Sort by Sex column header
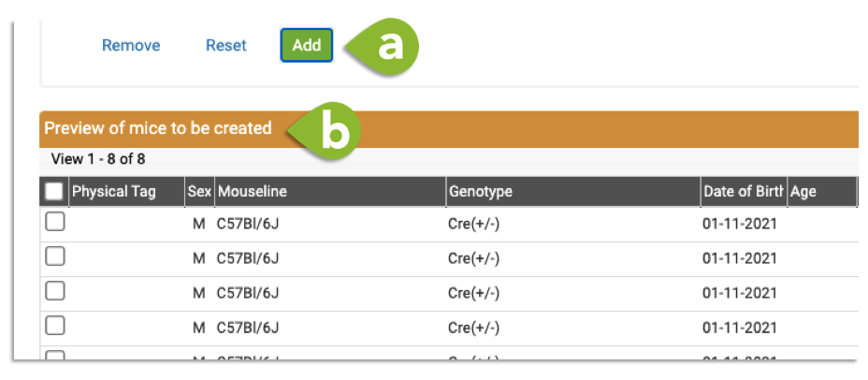The height and width of the screenshot is (380, 868). point(200,192)
